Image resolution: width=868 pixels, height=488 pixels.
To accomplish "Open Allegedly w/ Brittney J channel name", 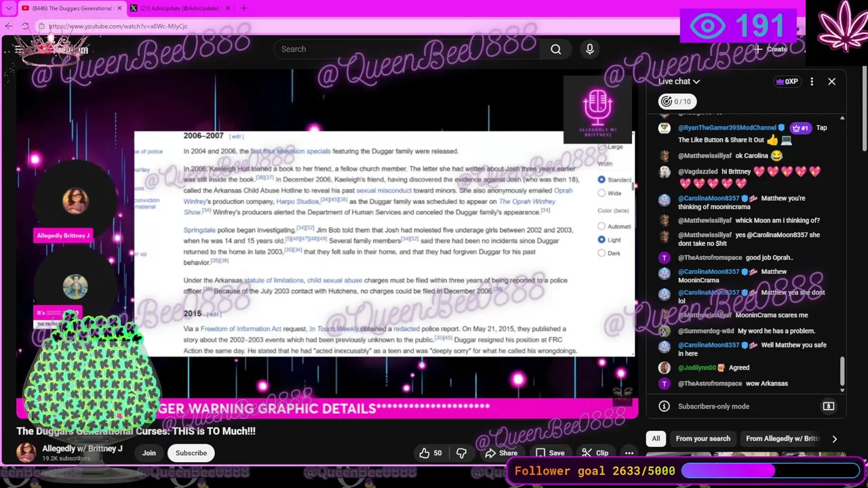I will click(82, 449).
